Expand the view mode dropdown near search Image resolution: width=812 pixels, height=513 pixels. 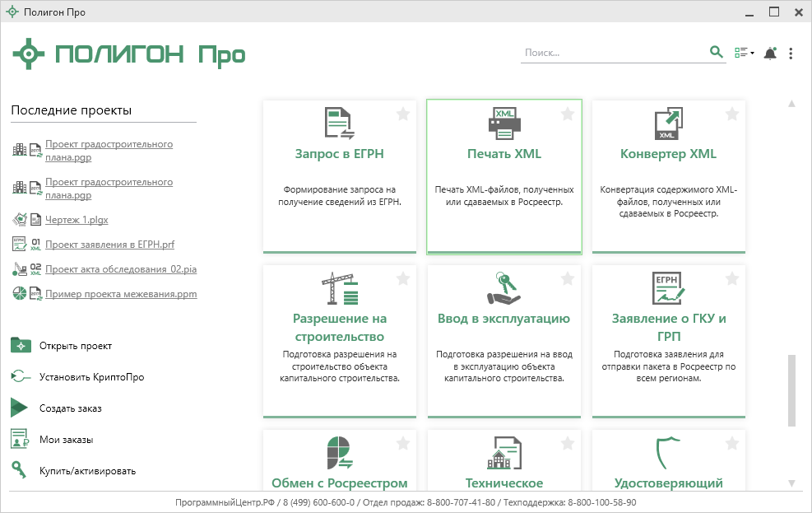coord(744,54)
